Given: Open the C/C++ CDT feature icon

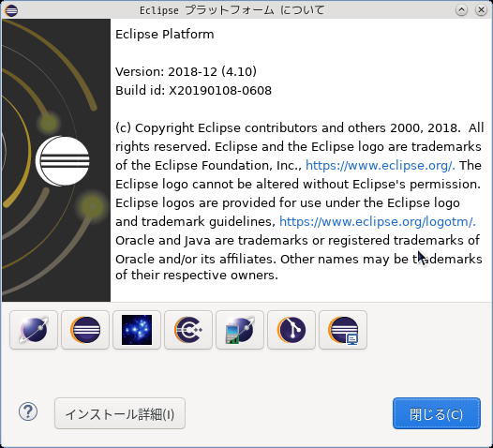Looking at the screenshot, I should click(188, 330).
